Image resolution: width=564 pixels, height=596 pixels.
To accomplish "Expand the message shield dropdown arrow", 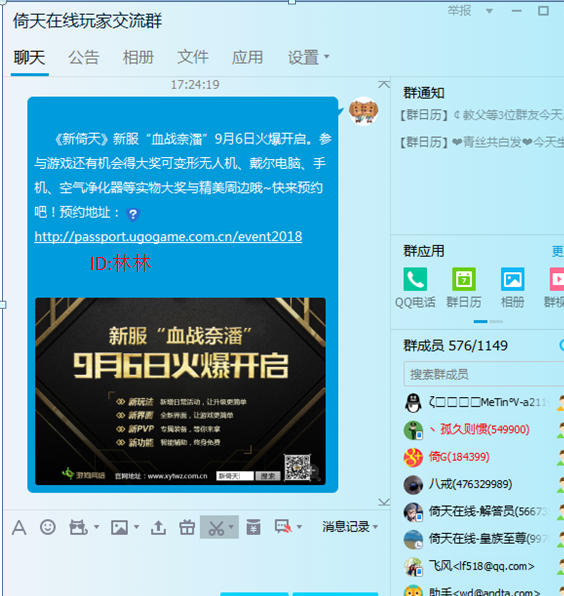I will 299,527.
